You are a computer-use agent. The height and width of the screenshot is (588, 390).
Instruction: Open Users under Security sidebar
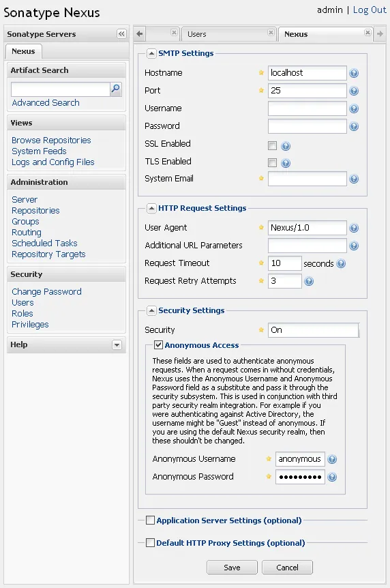tap(22, 302)
